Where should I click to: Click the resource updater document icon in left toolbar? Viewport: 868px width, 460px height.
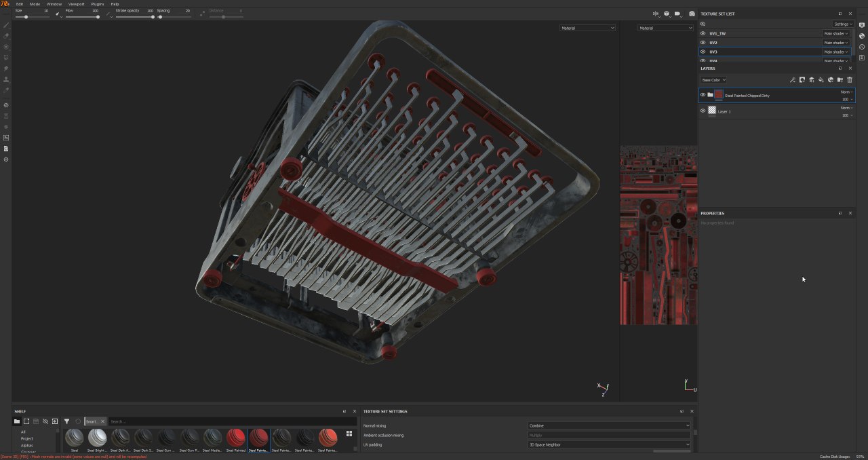6,149
